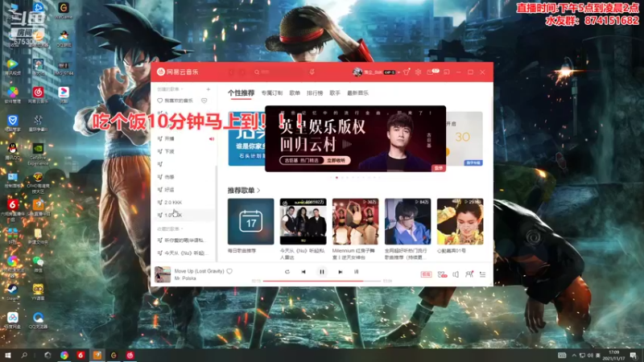Switch to the 个性推荐 tab
The height and width of the screenshot is (362, 644).
coord(241,93)
